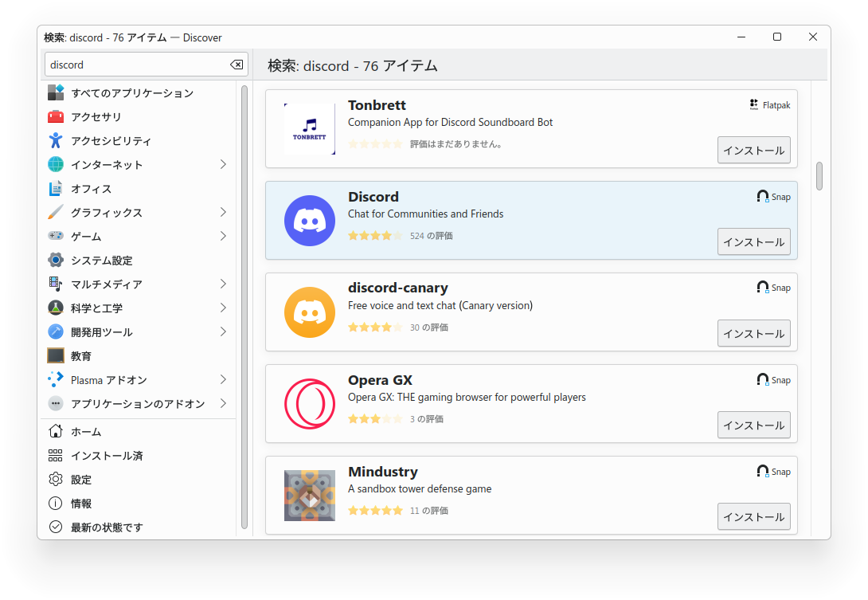Install Mindustry with インストール button
This screenshot has width=868, height=600.
point(754,517)
